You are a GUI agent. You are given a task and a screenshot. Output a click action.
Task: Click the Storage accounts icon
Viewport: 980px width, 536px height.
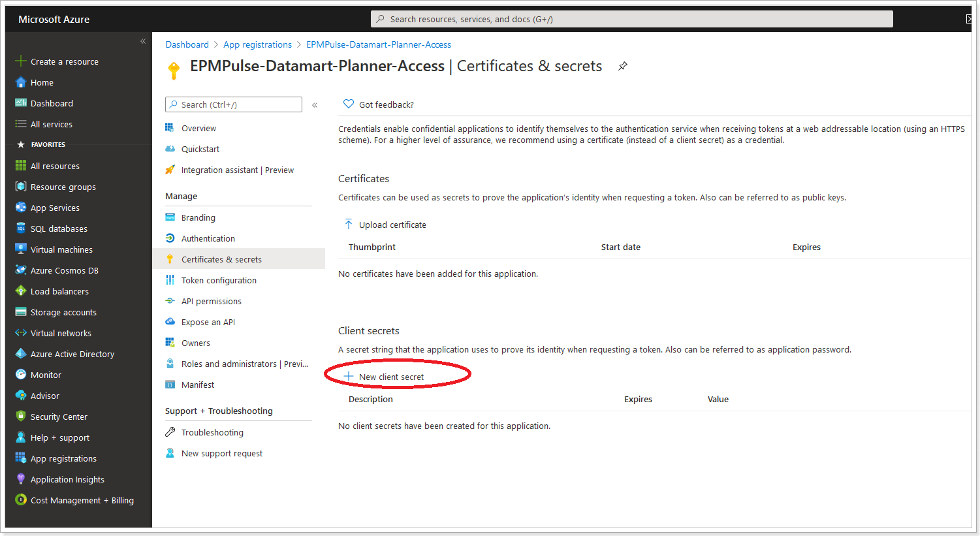20,312
